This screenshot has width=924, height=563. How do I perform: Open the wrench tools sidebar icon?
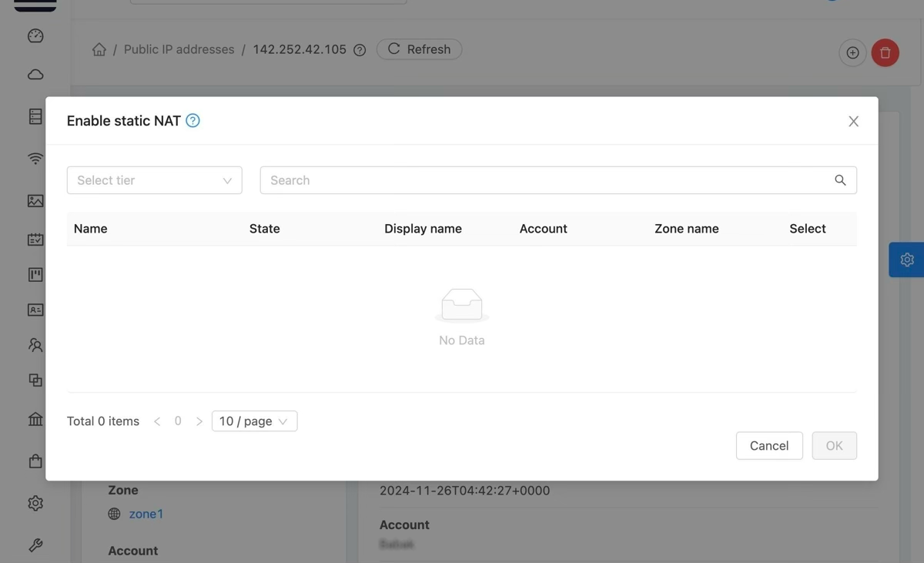point(35,545)
